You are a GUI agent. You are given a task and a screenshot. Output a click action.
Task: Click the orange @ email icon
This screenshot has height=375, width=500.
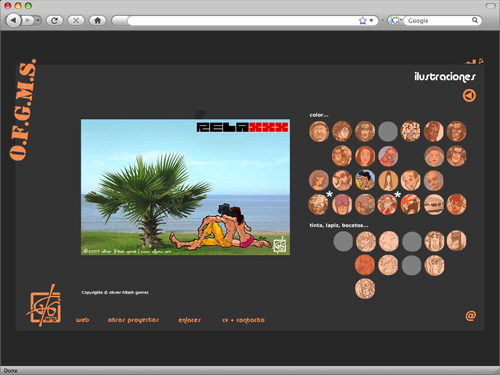pos(471,315)
